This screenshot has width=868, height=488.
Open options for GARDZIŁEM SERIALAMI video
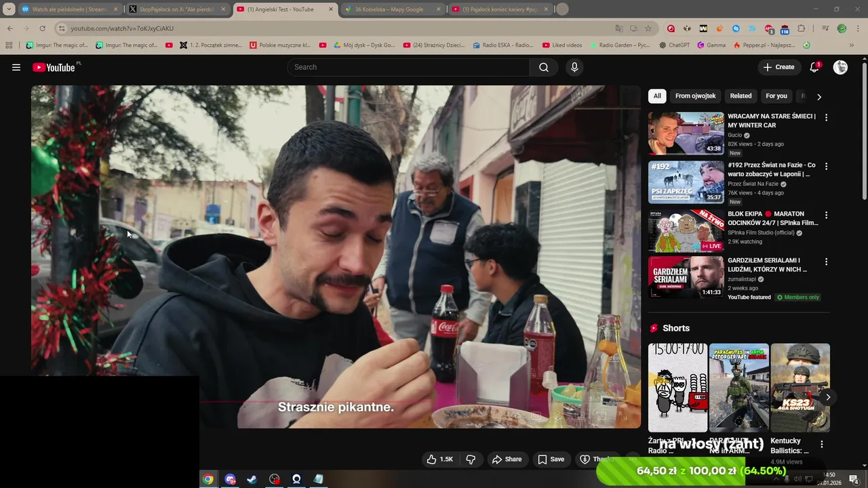(826, 262)
